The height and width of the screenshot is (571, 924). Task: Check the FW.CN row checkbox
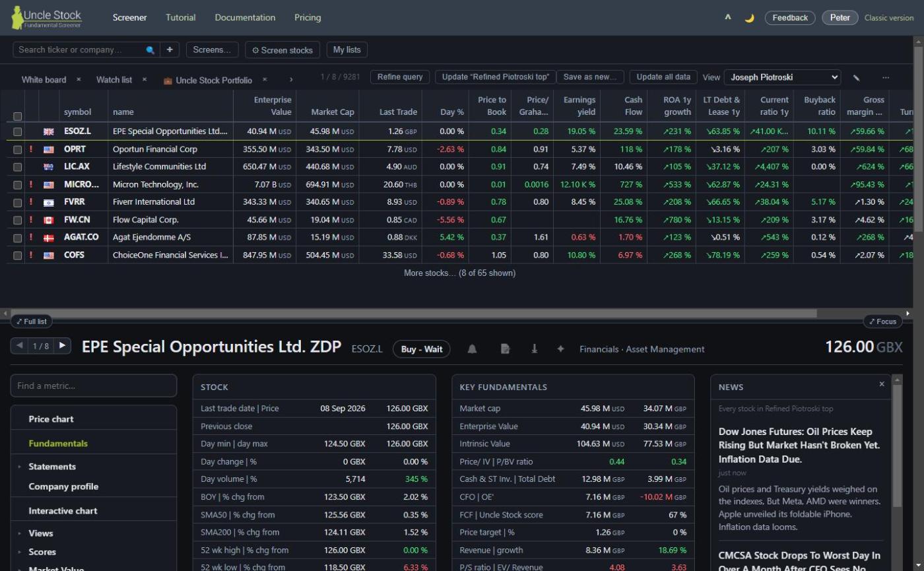[x=17, y=220]
